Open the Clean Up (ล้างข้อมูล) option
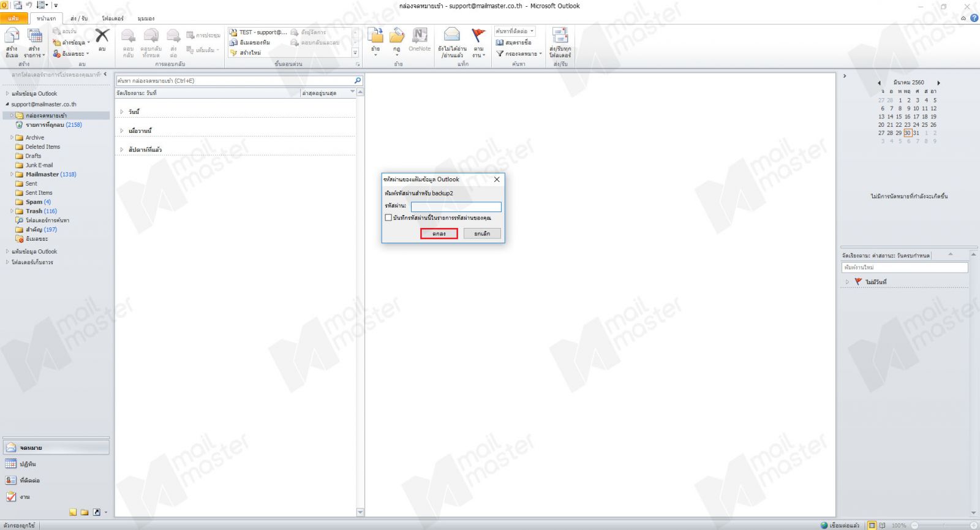The image size is (980, 530). (x=72, y=42)
